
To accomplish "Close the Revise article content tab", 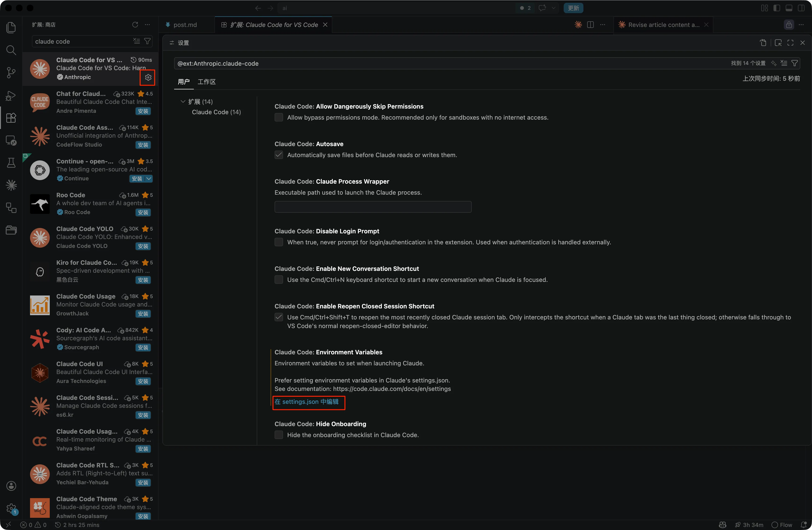I will pyautogui.click(x=706, y=25).
